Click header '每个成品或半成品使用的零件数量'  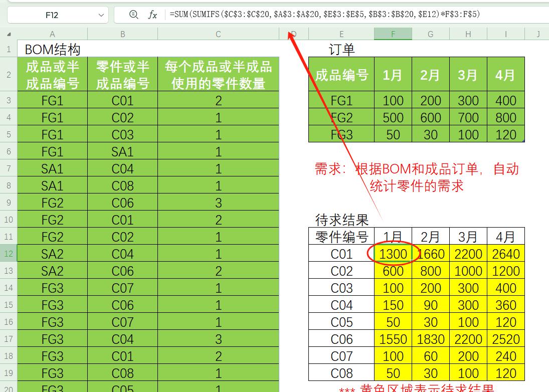[x=218, y=74]
